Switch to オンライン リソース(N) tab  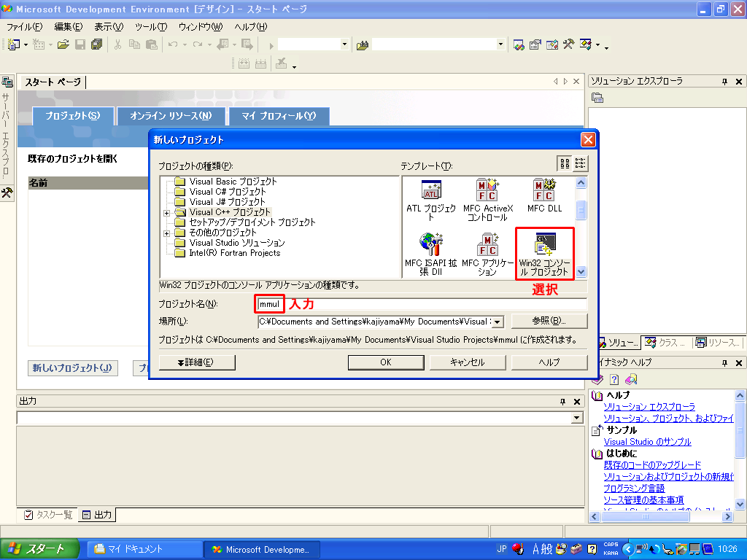[x=171, y=116]
